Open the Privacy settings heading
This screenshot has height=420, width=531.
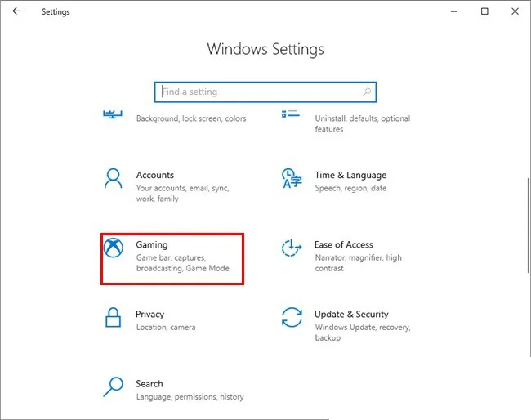[x=149, y=315]
